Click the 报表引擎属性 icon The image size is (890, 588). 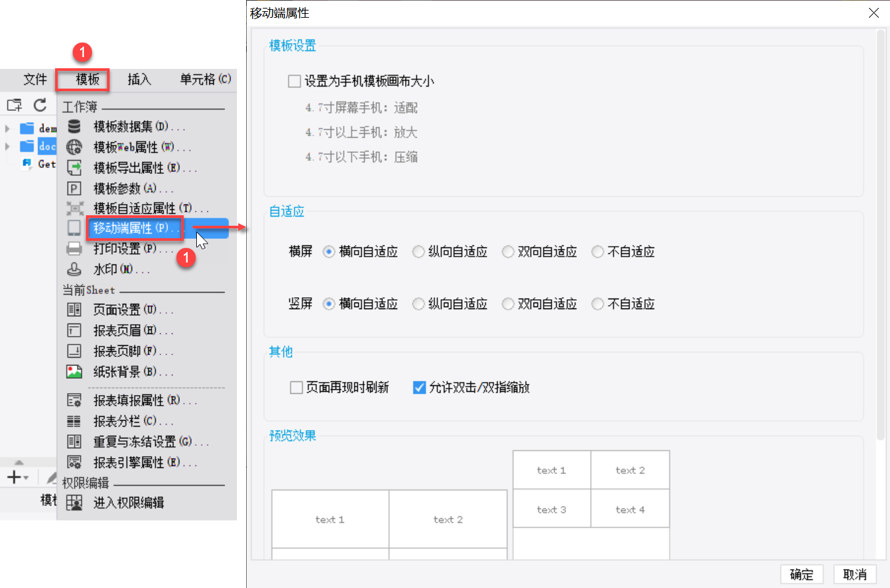[x=74, y=462]
